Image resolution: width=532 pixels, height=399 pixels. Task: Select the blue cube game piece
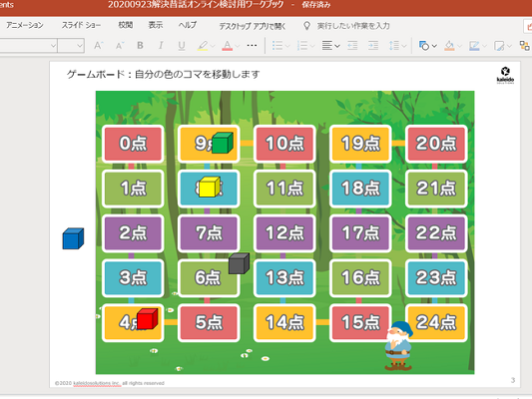[x=73, y=238]
